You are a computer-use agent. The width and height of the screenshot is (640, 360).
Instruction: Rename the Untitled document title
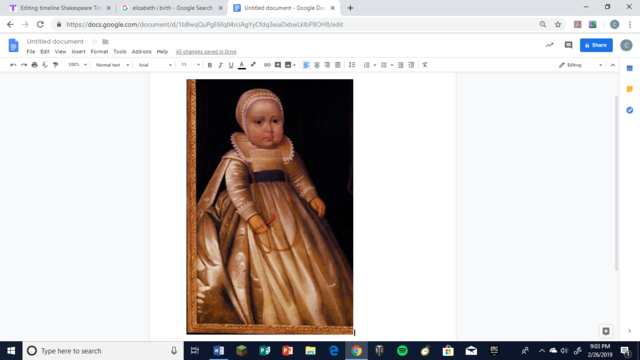[55, 41]
